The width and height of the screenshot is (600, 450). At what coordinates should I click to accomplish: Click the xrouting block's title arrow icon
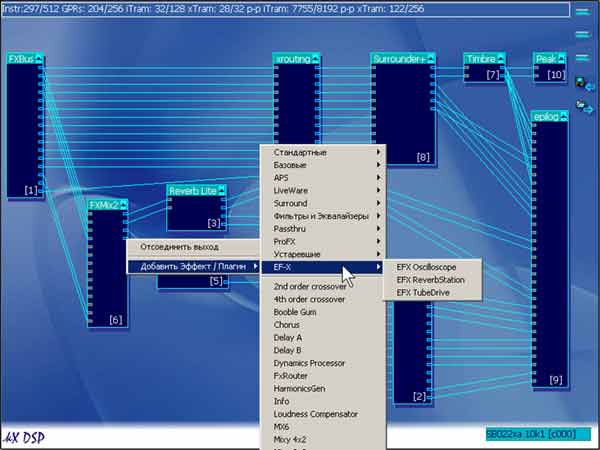[315, 59]
